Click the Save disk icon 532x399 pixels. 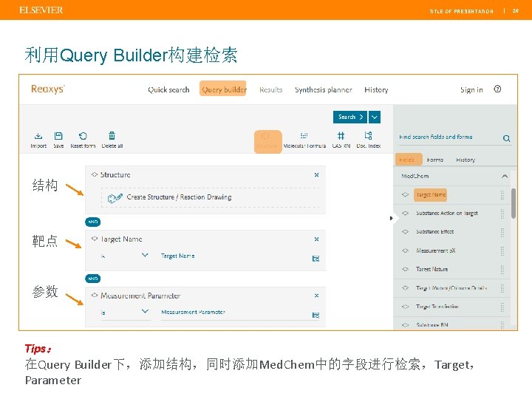(x=58, y=136)
